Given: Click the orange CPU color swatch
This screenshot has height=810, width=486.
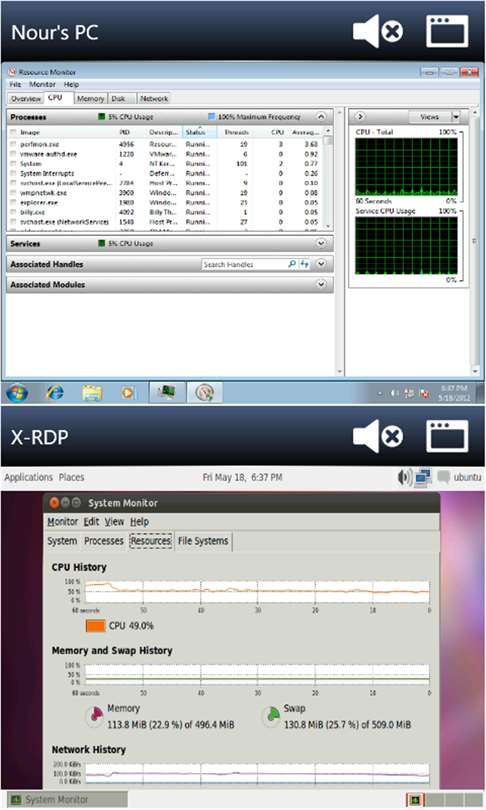Looking at the screenshot, I should click(x=96, y=626).
